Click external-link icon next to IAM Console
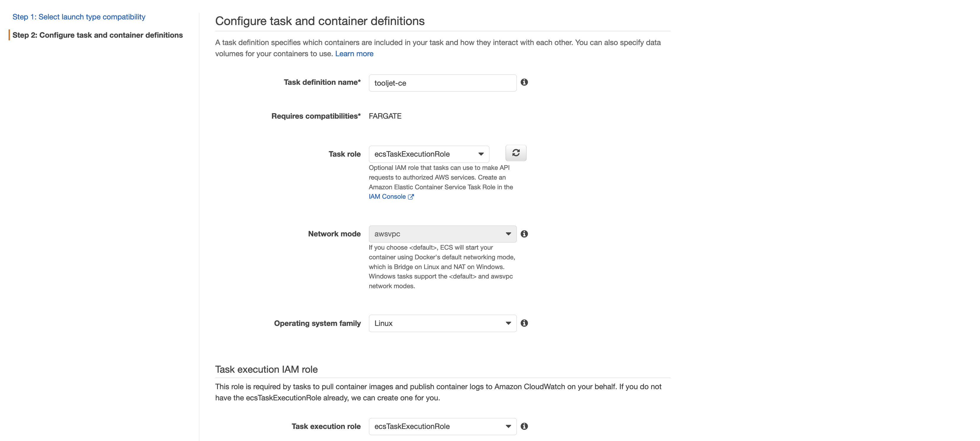The width and height of the screenshot is (980, 441). (x=411, y=197)
